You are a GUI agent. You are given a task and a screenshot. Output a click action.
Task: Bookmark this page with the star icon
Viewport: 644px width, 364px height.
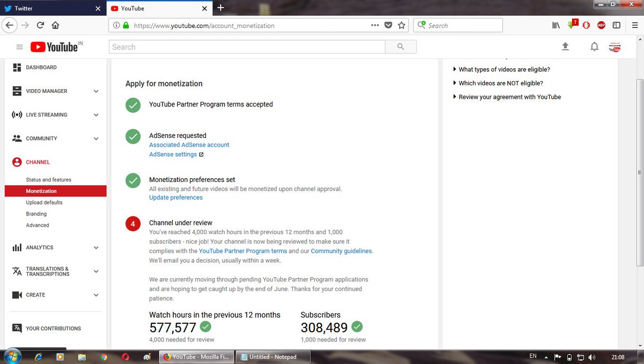(x=401, y=25)
